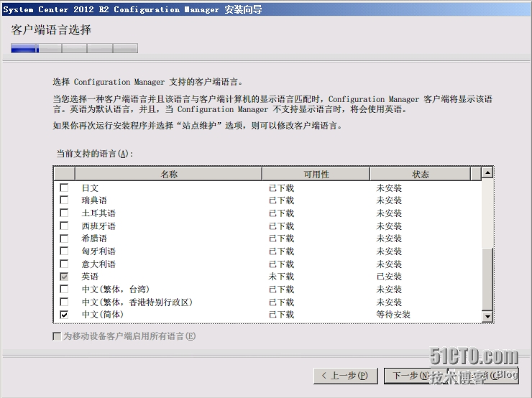The width and height of the screenshot is (532, 398).
Task: Click the list scrollbar up arrow
Action: point(487,172)
